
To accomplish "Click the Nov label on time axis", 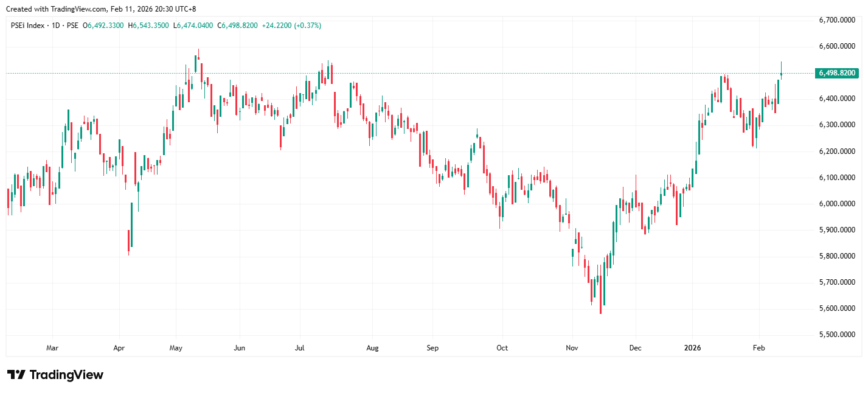I will [x=572, y=349].
